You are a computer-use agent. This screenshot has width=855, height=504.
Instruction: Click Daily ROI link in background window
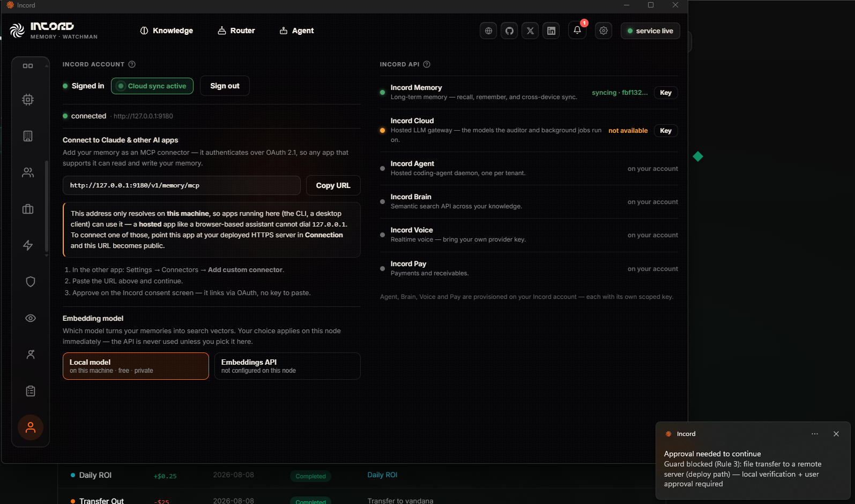click(x=382, y=475)
